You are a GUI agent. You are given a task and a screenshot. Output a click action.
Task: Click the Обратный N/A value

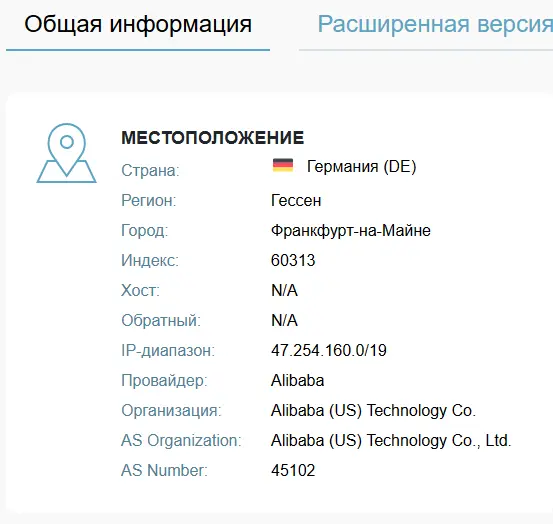(284, 321)
